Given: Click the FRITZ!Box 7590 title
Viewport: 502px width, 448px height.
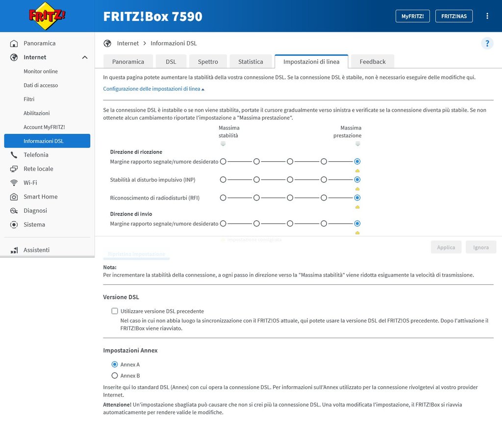Looking at the screenshot, I should (153, 16).
